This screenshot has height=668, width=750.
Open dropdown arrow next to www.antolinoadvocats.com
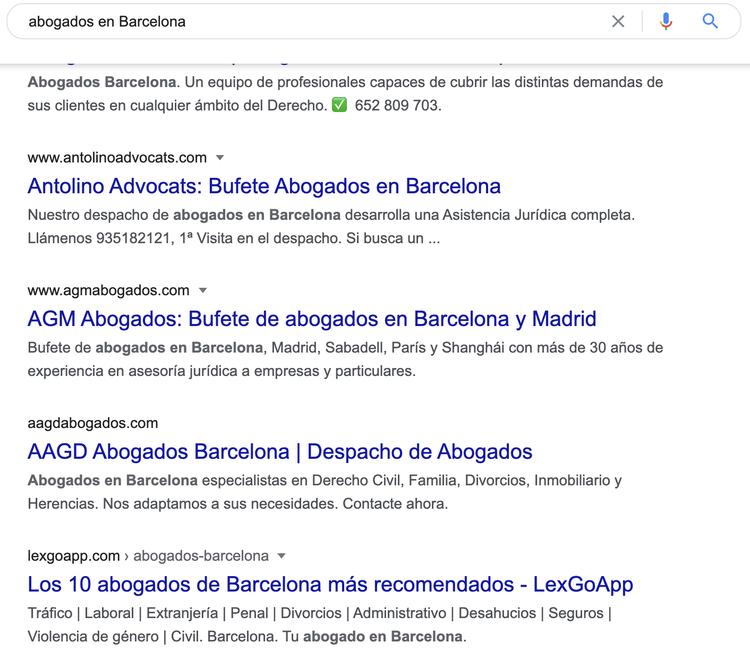click(220, 157)
